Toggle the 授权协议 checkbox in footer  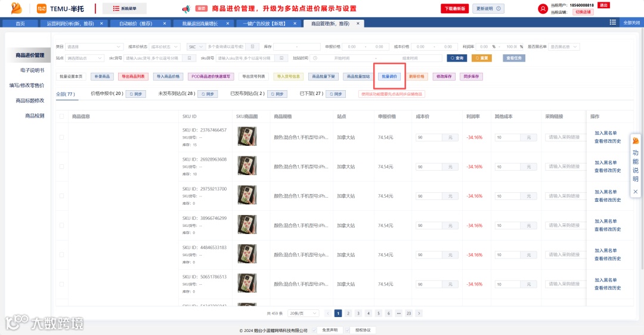[347, 330]
